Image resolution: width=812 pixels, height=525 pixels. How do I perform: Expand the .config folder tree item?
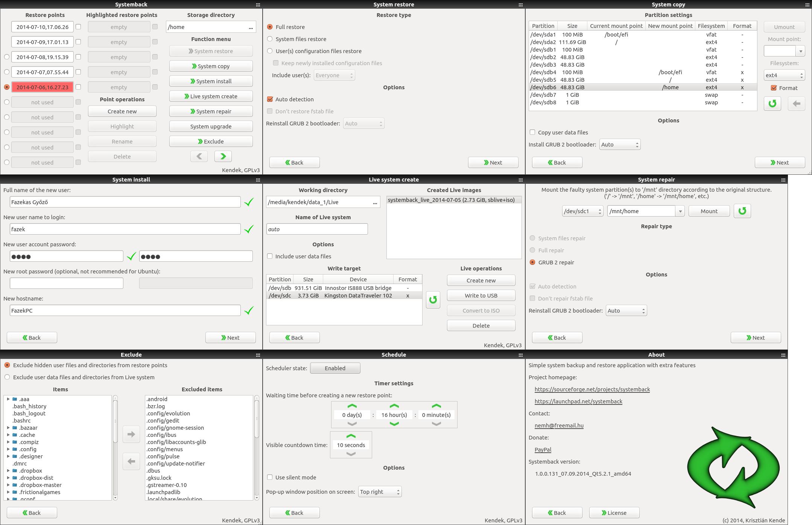[x=8, y=449]
